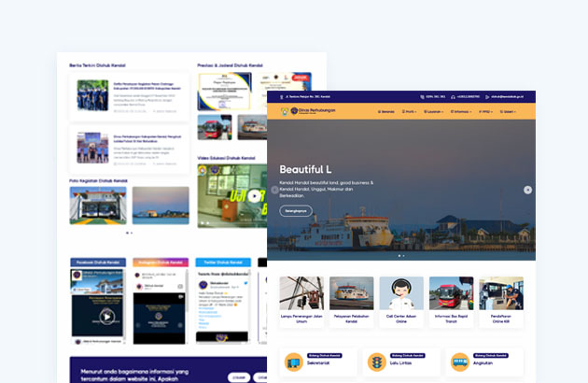This screenshot has height=383, width=588.
Task: Play the Facebook Dishub Kendal video
Action: point(106,317)
